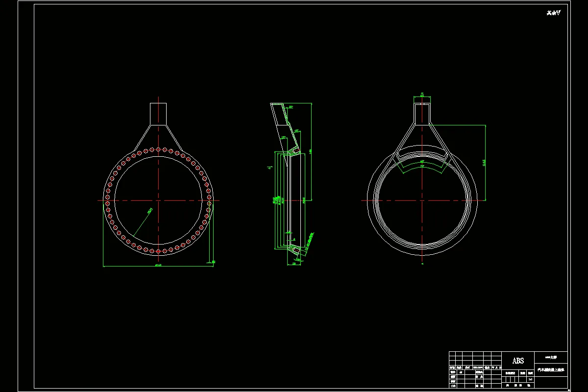
Task: Click the 'ABS' material label in title block
Action: (x=518, y=361)
